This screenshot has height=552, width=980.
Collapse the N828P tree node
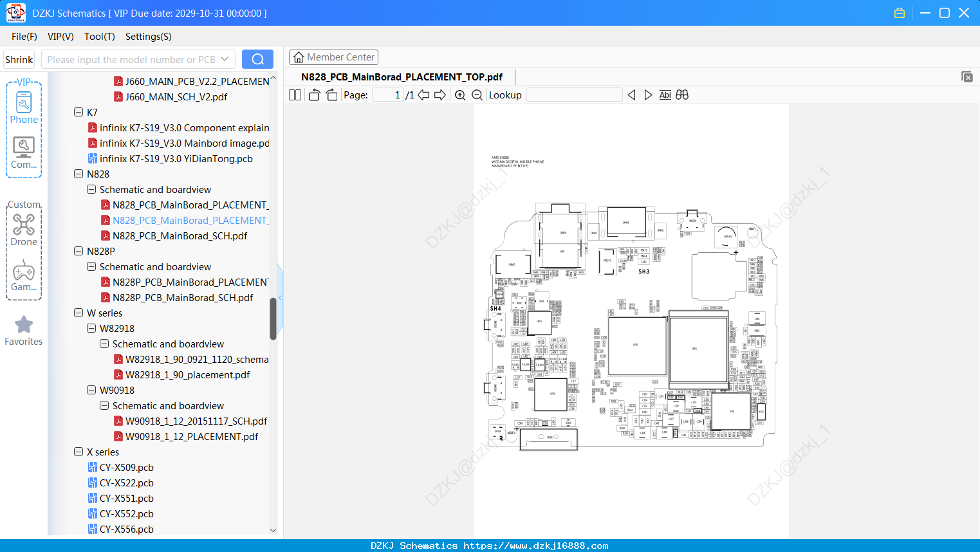(x=79, y=251)
